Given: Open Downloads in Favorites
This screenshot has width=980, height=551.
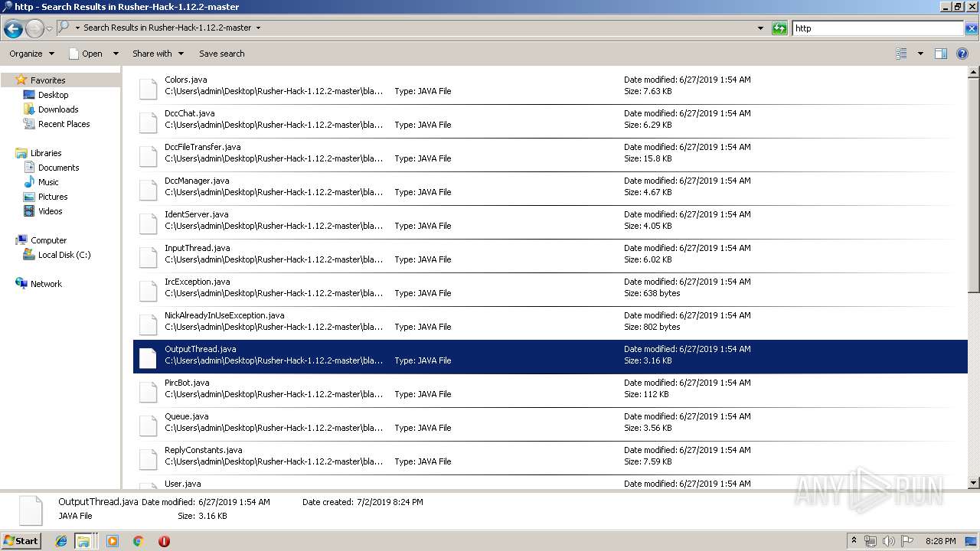Looking at the screenshot, I should (x=58, y=109).
